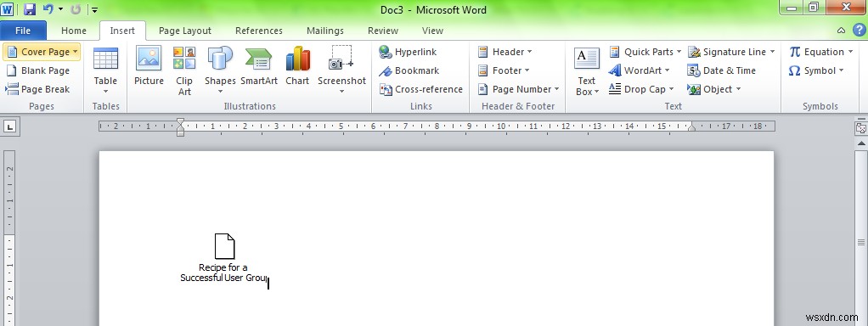
Task: Switch to the Page Layout tab
Action: [185, 31]
